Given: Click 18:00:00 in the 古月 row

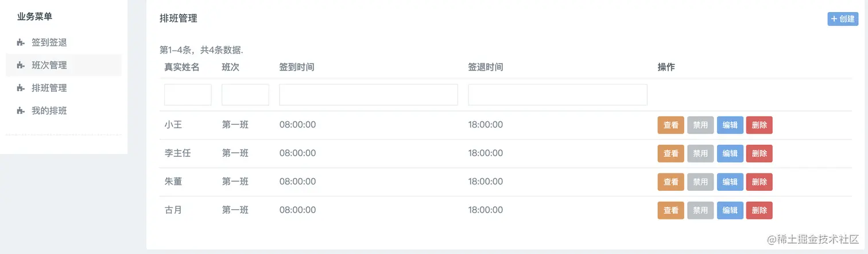Looking at the screenshot, I should (486, 210).
